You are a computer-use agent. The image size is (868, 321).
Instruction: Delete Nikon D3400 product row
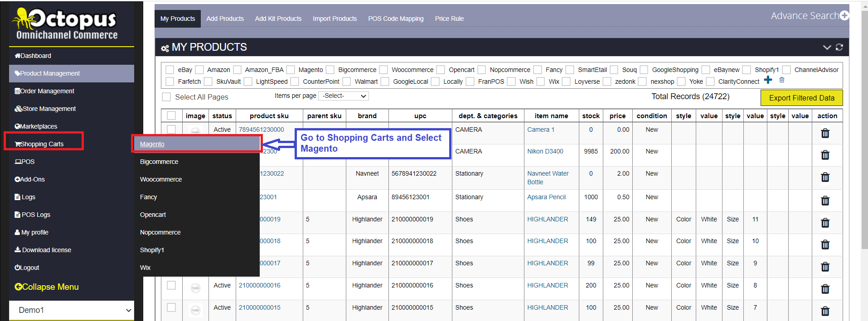point(825,155)
